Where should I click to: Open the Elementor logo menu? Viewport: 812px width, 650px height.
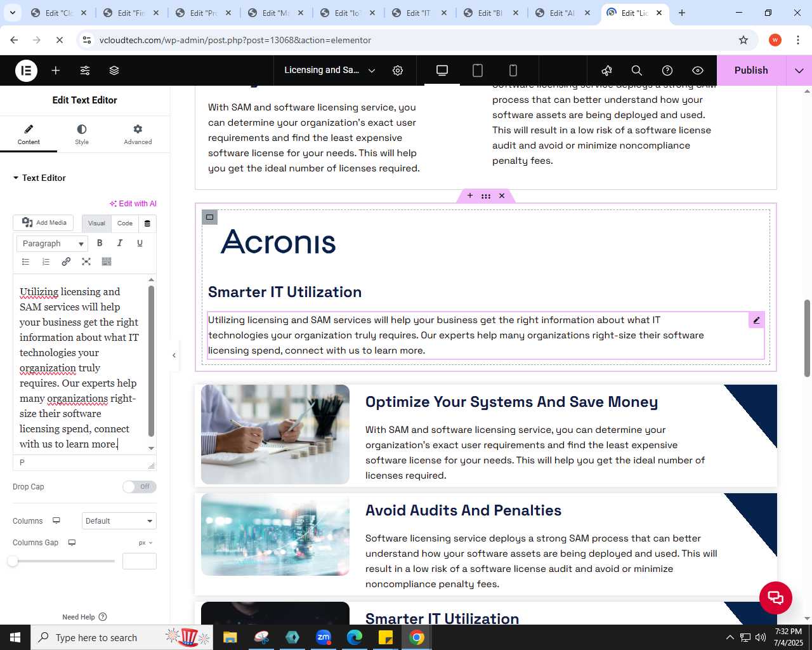point(26,70)
